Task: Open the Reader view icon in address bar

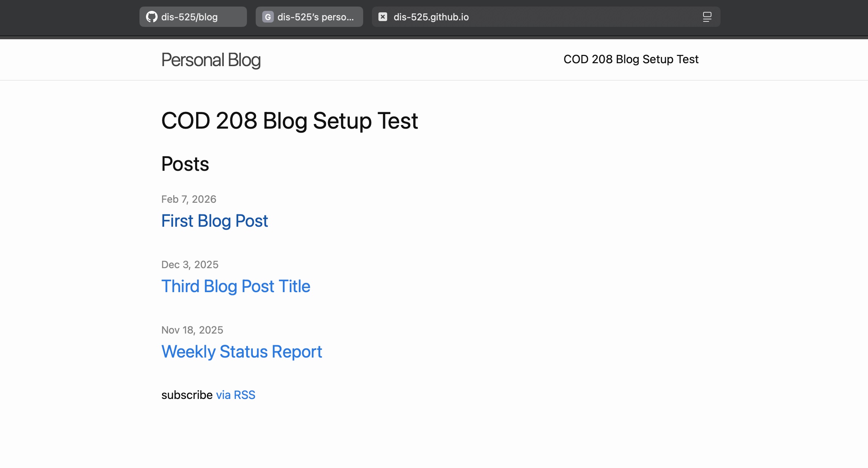Action: [707, 17]
